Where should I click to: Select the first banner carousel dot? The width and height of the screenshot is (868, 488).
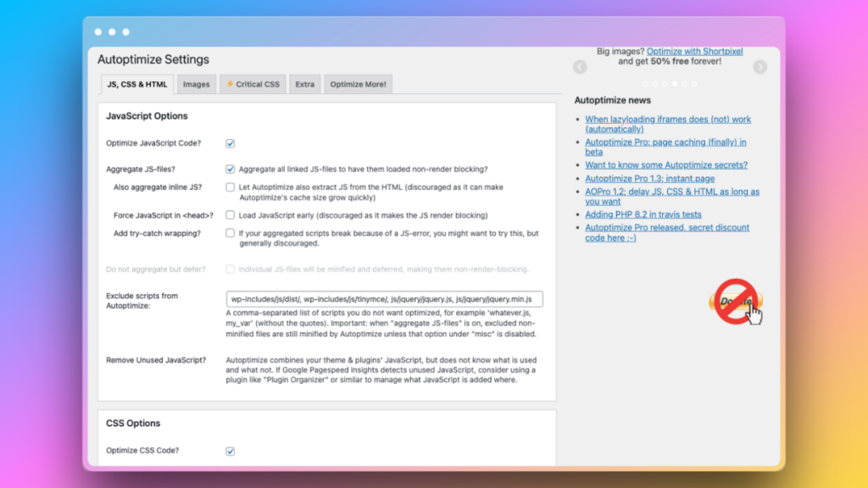[645, 84]
